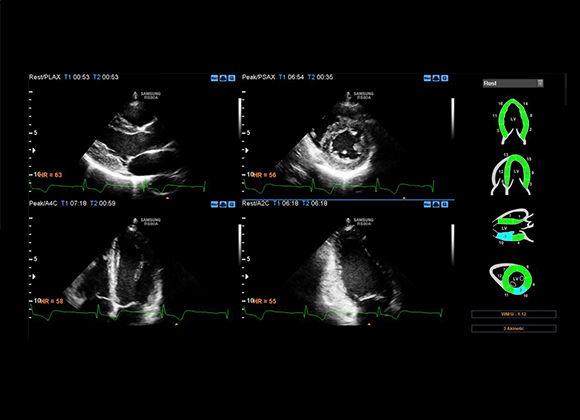Open the Rest stage dropdown
Viewport: 580px width, 420px height.
[x=513, y=83]
